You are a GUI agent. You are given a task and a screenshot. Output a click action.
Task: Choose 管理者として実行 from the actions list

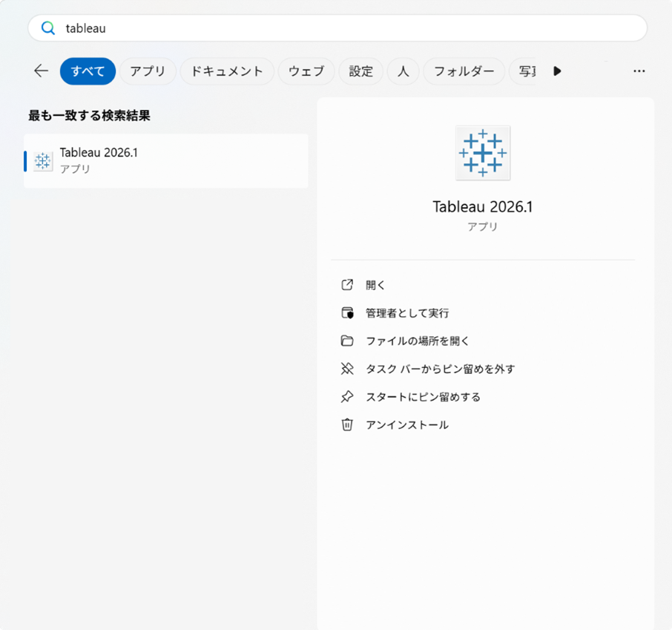click(x=407, y=313)
